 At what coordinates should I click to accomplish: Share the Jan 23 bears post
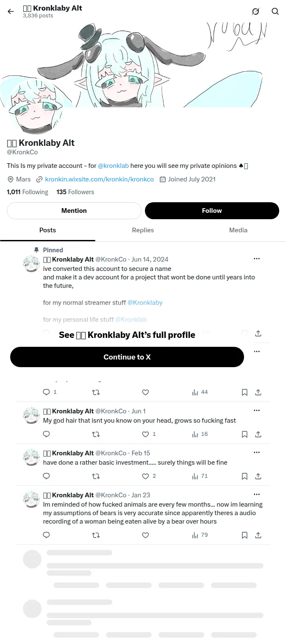[x=258, y=535]
